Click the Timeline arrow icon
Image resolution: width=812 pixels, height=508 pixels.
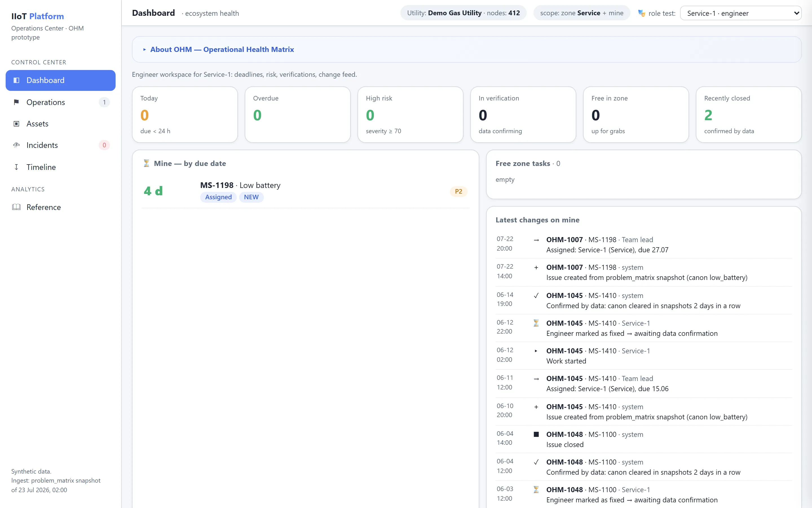[16, 167]
